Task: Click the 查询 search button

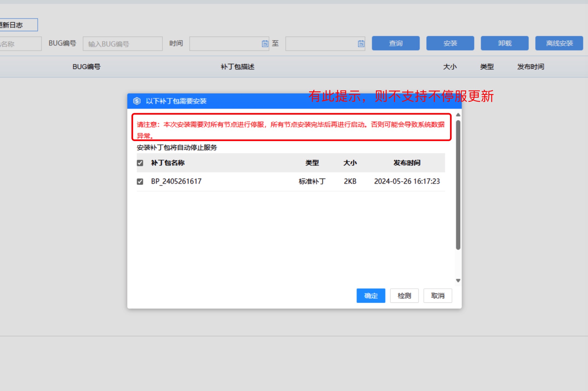Action: point(395,43)
